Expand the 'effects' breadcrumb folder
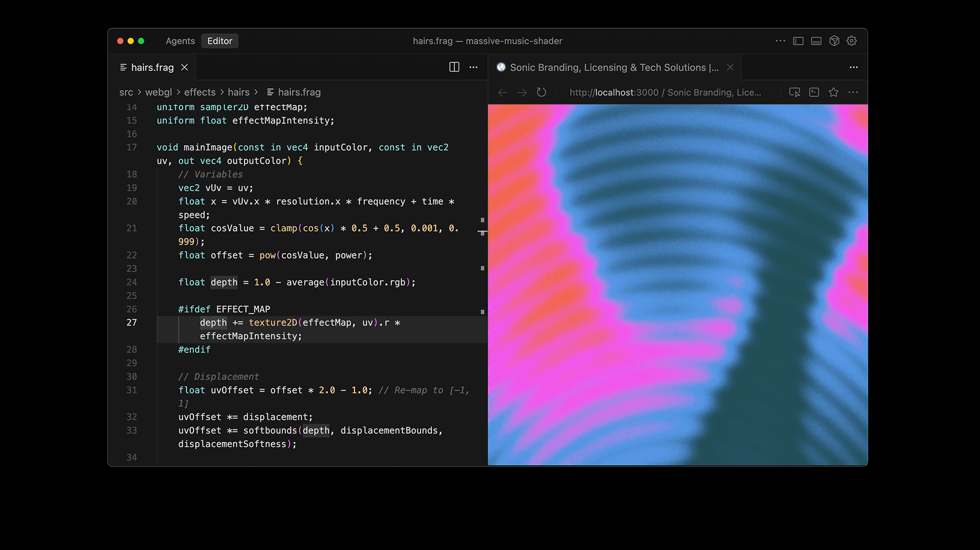This screenshot has width=980, height=550. point(199,92)
